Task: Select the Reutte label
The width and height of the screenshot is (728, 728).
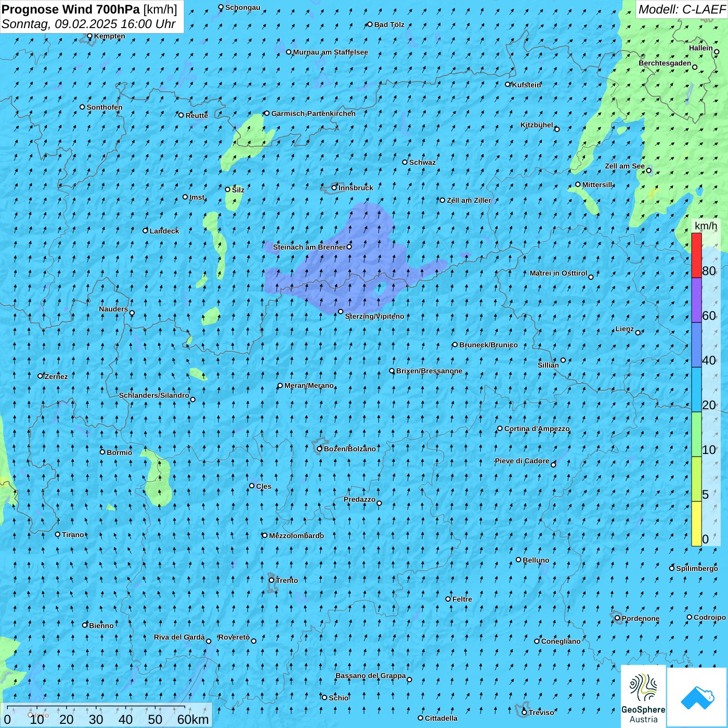Action: pos(197,115)
